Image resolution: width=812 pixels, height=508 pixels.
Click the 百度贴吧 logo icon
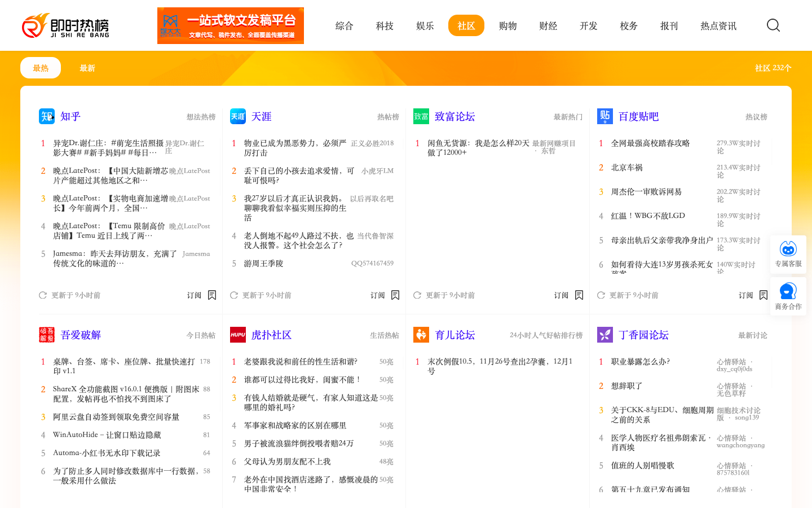(605, 116)
